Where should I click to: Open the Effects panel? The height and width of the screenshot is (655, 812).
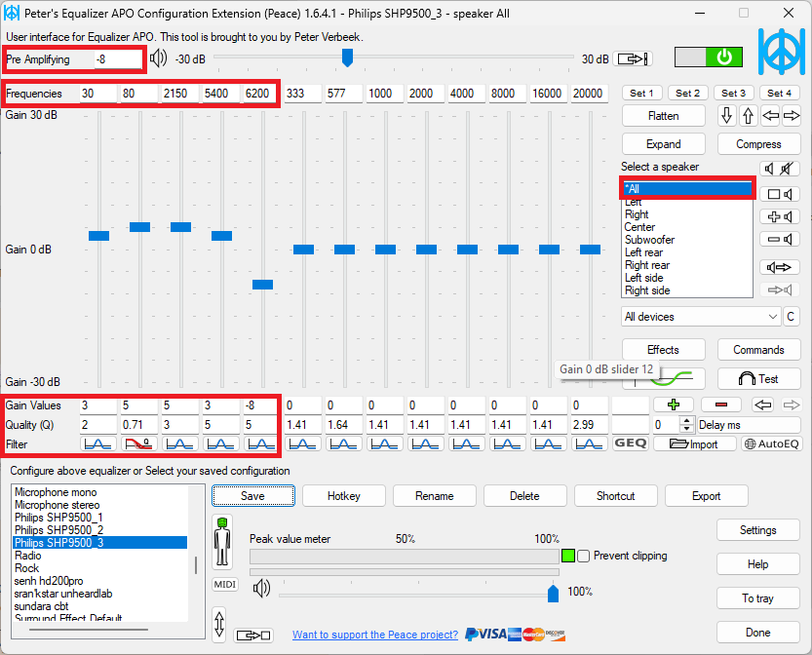click(x=664, y=350)
